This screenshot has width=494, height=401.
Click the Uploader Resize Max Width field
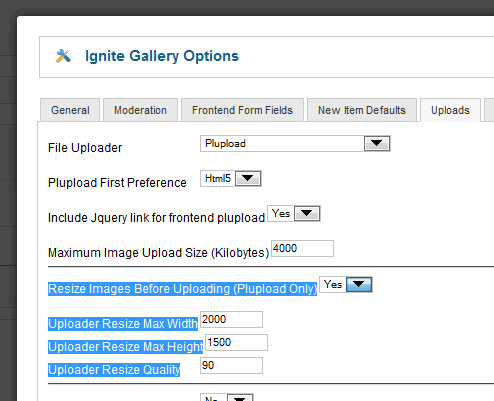click(231, 319)
